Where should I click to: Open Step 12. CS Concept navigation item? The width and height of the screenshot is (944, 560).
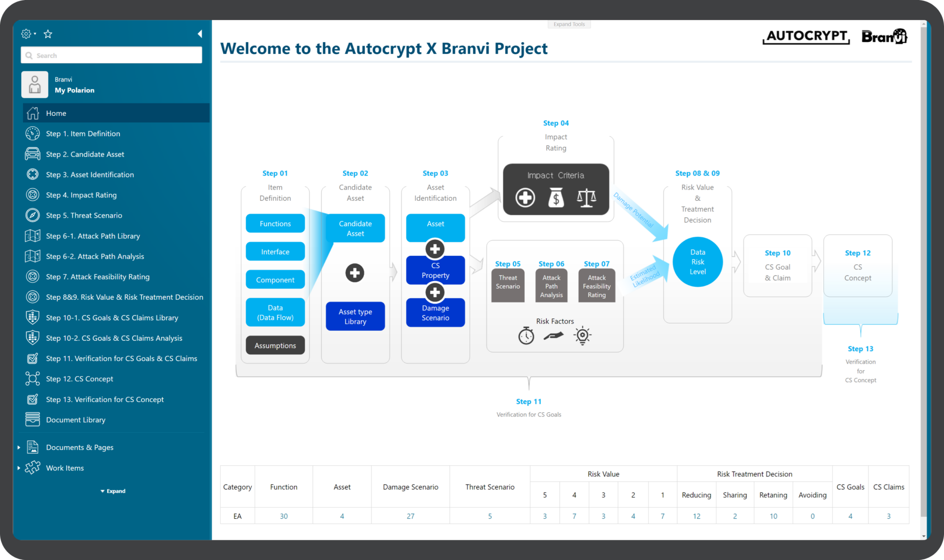coord(79,379)
